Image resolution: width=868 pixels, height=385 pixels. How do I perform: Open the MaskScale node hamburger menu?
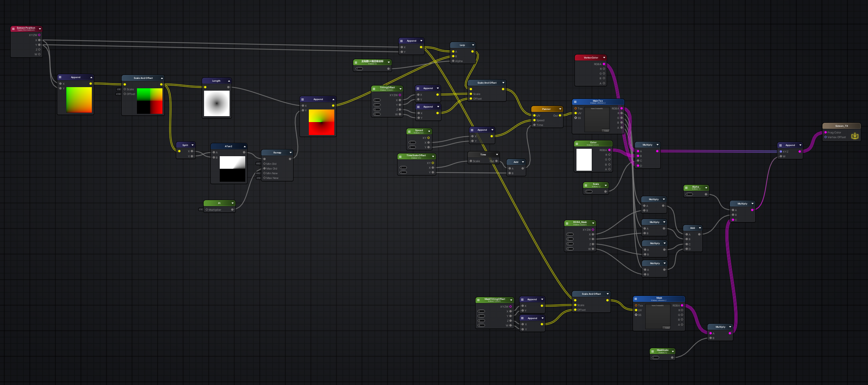(653, 351)
